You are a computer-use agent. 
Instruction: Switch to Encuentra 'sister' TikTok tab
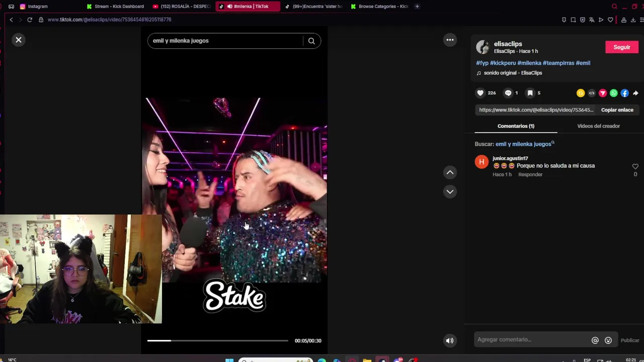pos(313,7)
